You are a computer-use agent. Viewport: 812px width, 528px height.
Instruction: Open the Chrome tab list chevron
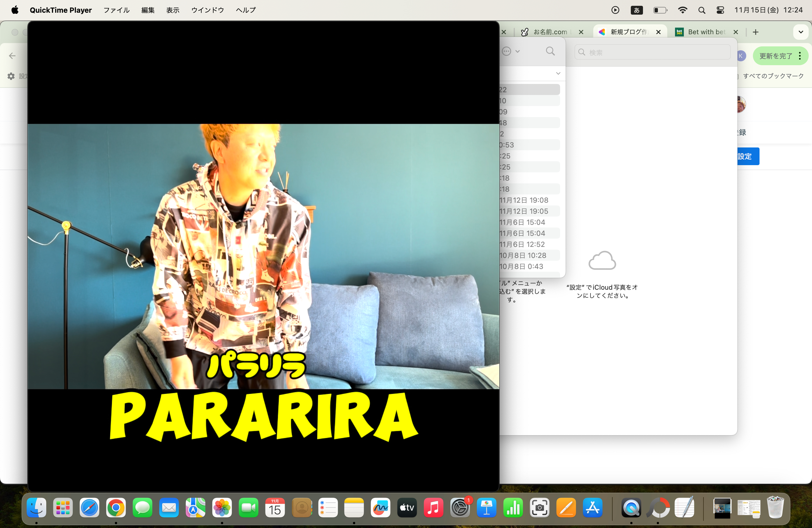click(x=800, y=32)
